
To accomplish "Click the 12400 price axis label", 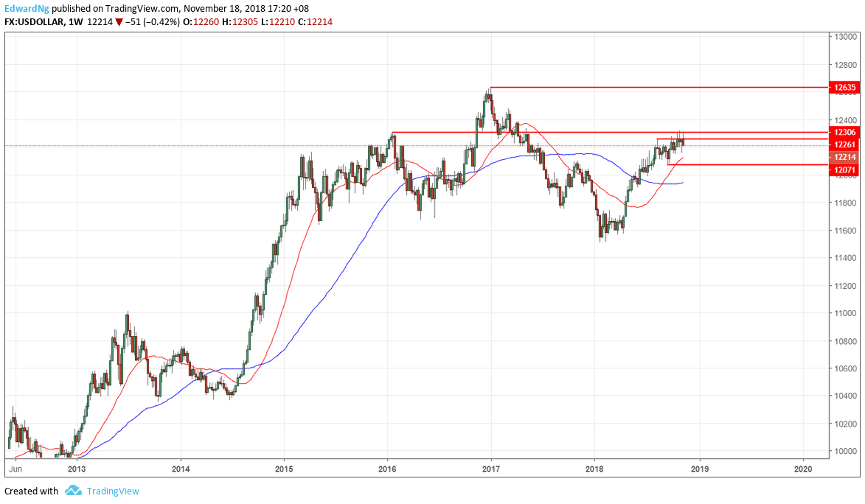I will click(846, 119).
